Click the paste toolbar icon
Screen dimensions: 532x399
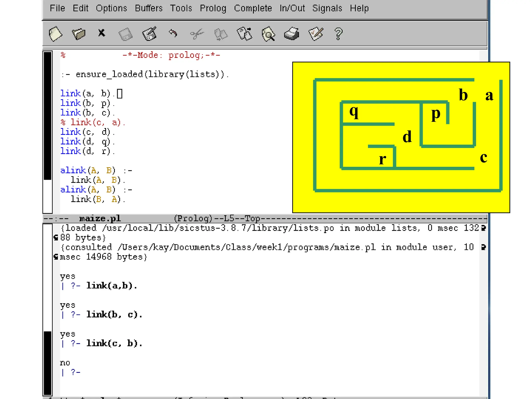[x=245, y=34]
